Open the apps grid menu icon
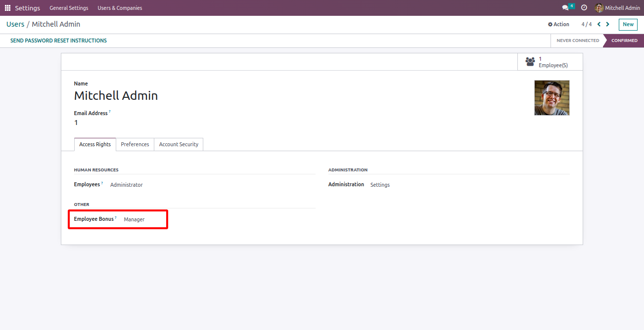Image resolution: width=644 pixels, height=330 pixels. (x=7, y=8)
